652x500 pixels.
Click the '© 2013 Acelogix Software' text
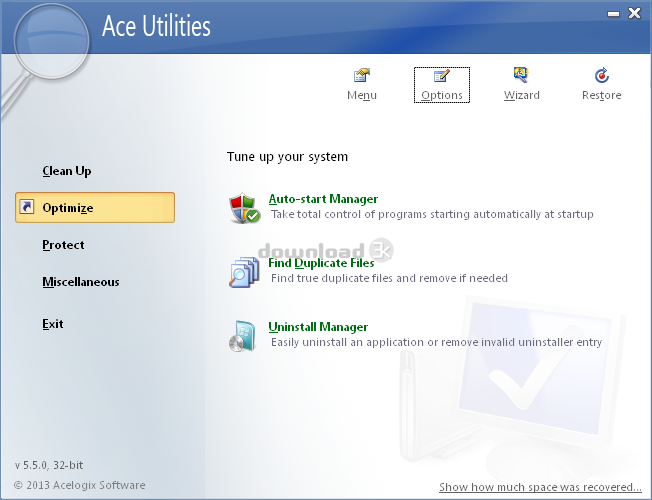(x=80, y=485)
